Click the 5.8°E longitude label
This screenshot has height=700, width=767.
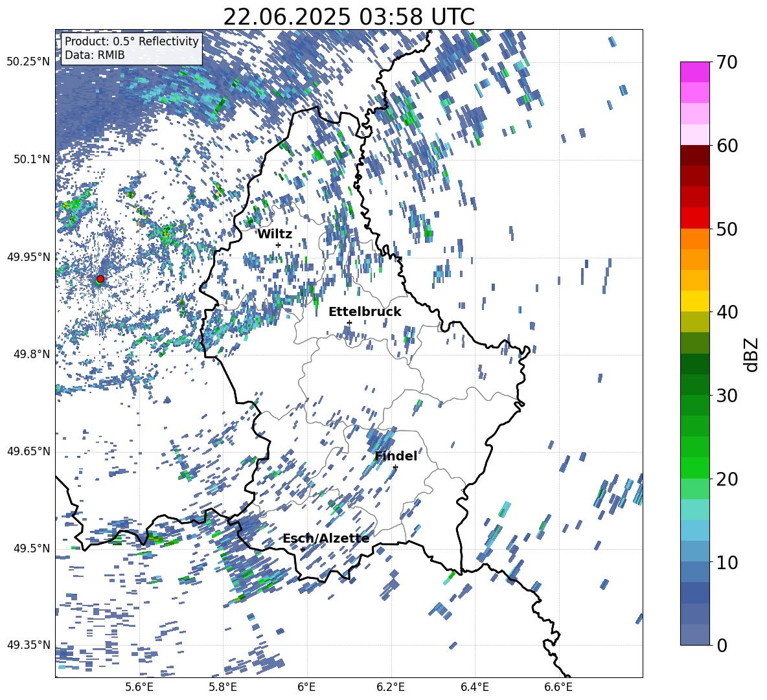[x=223, y=687]
